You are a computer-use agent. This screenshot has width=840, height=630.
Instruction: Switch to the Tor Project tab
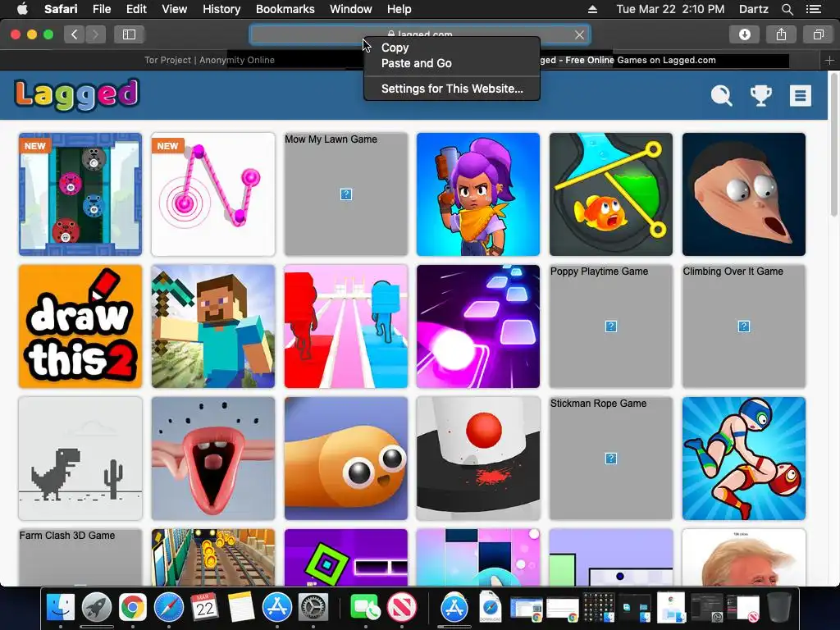209,61
